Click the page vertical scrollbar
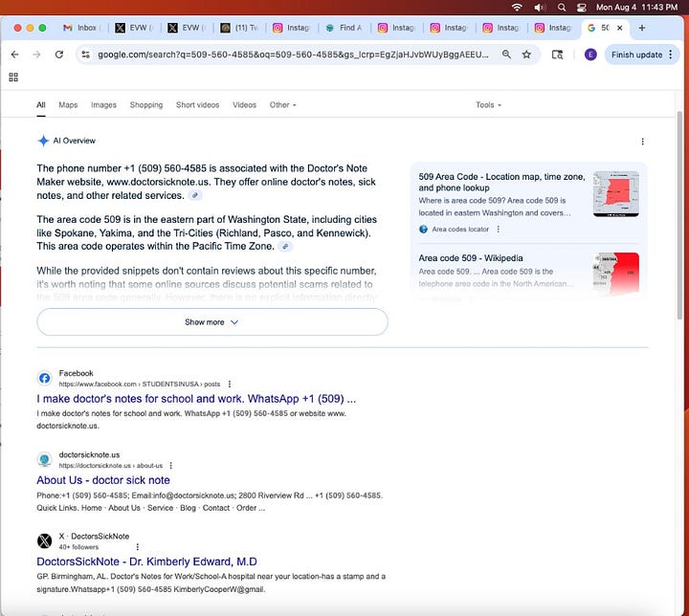This screenshot has width=689, height=616. pyautogui.click(x=679, y=215)
